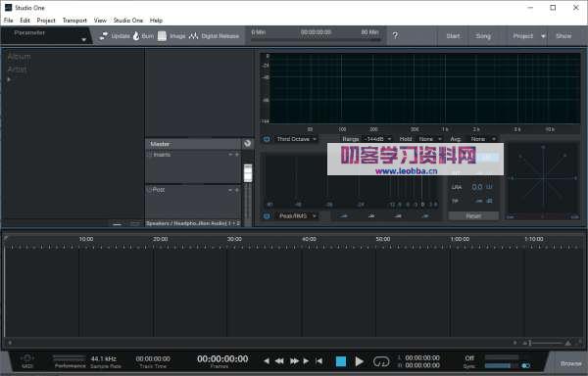588x376 pixels.
Task: Click the Studio One app icon in title bar
Action: click(x=8, y=8)
